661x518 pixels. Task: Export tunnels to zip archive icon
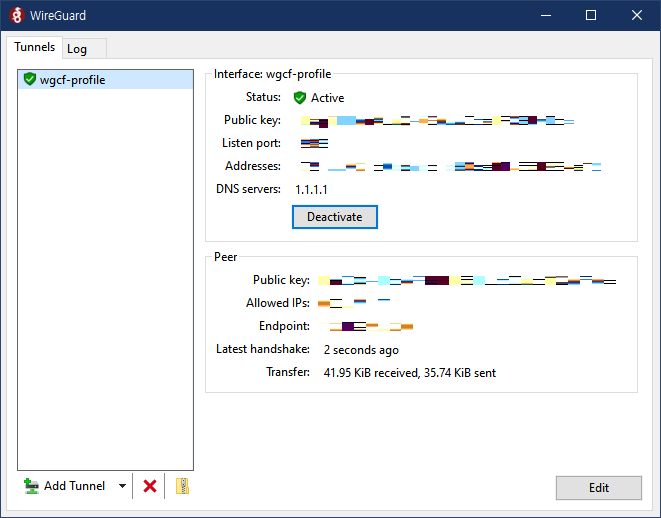point(182,486)
